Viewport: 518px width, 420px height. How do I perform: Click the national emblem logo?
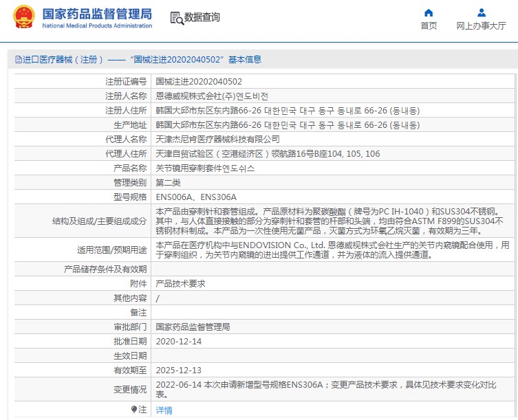(24, 16)
